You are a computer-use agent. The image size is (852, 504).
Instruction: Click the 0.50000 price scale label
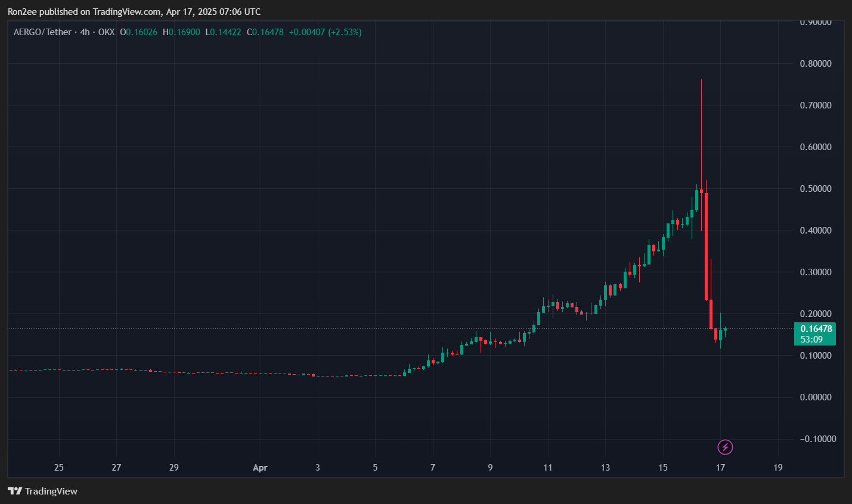coord(816,188)
